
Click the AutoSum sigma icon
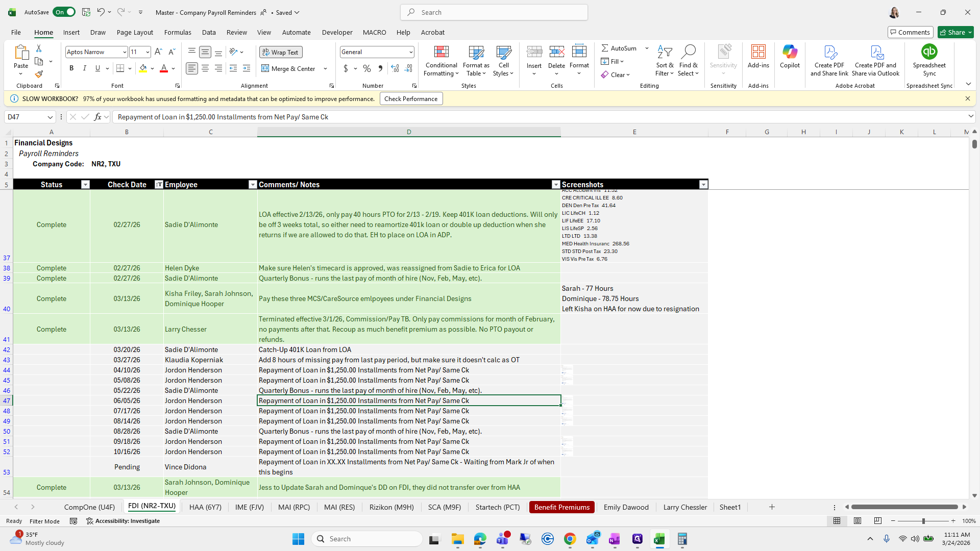tap(605, 48)
